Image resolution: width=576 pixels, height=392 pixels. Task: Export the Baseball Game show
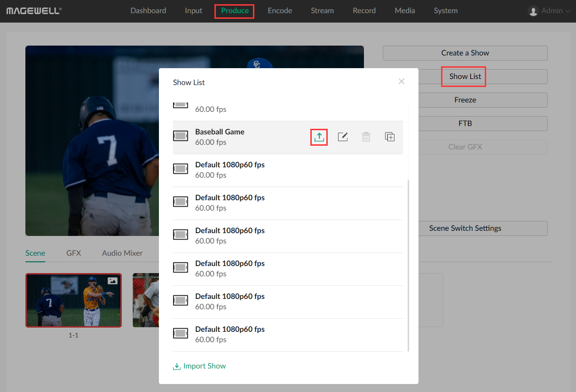[319, 137]
